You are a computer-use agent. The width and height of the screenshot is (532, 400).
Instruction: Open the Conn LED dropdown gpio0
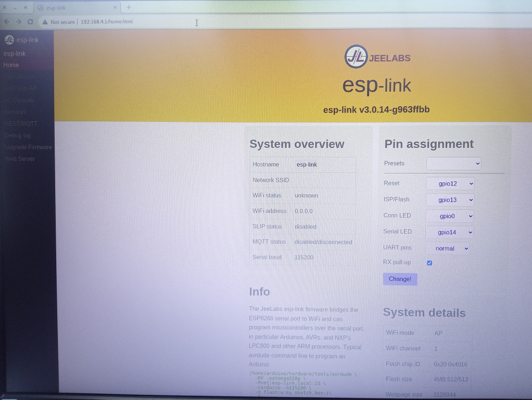450,216
